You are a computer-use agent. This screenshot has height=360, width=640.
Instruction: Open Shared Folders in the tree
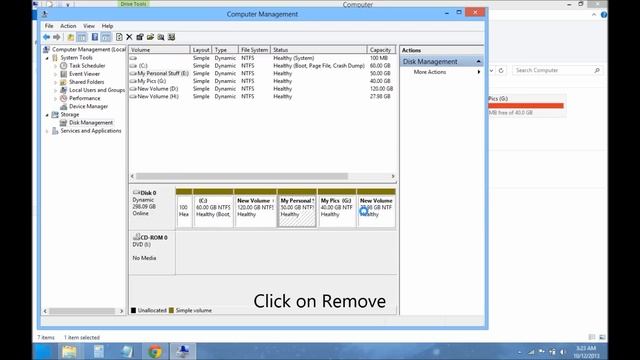click(86, 82)
